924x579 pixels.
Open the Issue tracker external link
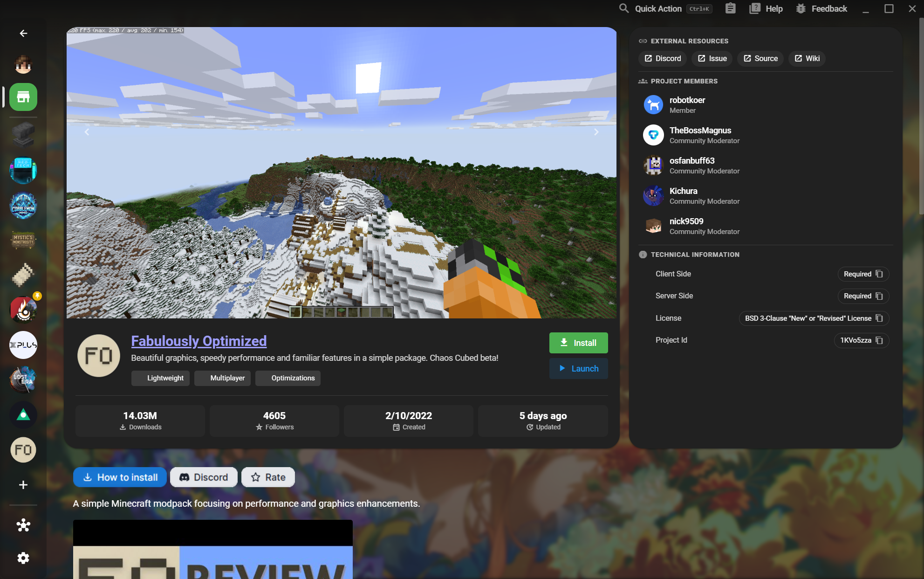tap(712, 58)
